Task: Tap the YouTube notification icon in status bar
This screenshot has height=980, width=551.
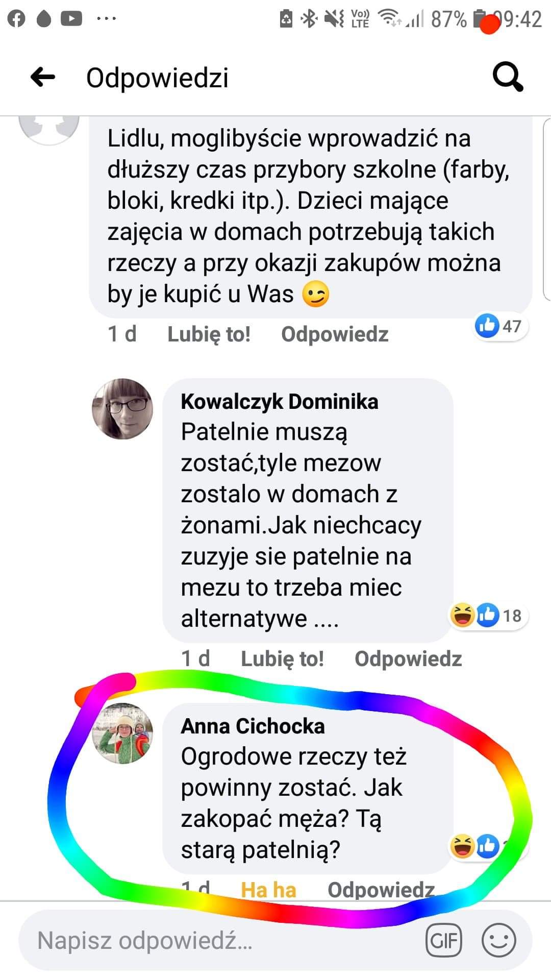Action: pos(71,19)
